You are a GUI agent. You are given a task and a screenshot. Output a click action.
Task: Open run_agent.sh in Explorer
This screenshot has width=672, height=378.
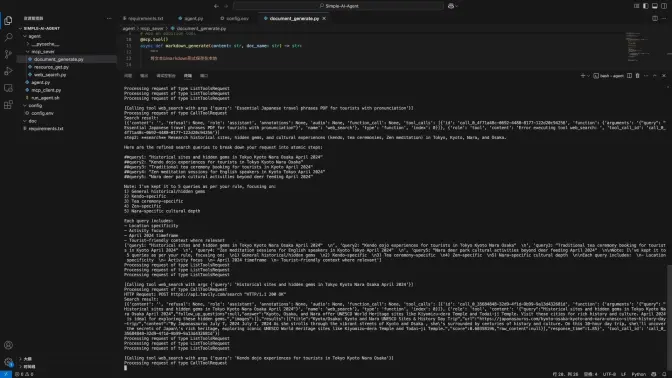(x=45, y=98)
